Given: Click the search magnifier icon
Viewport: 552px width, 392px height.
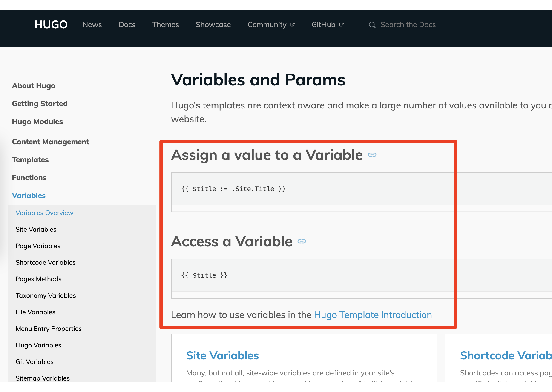Looking at the screenshot, I should 372,25.
